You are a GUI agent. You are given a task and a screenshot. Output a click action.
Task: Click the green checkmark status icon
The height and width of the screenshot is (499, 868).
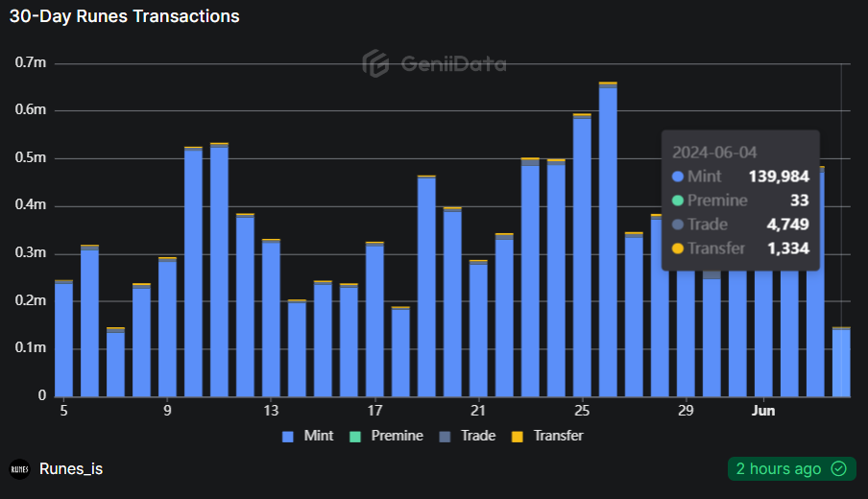838,468
